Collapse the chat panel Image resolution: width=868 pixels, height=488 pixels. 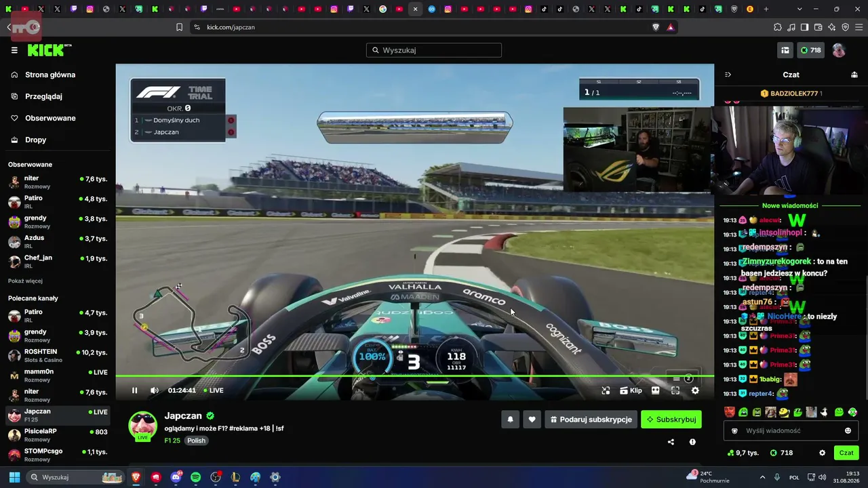[x=728, y=75]
